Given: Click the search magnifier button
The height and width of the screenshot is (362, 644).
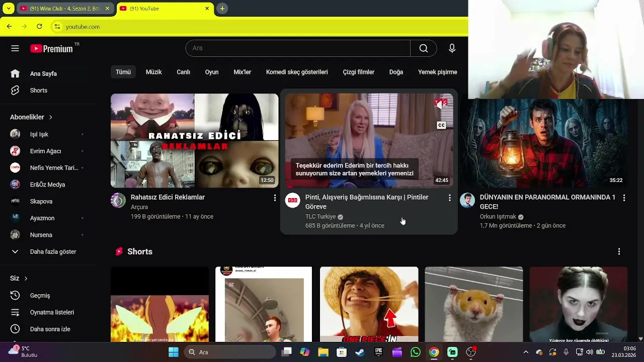Looking at the screenshot, I should [x=424, y=48].
